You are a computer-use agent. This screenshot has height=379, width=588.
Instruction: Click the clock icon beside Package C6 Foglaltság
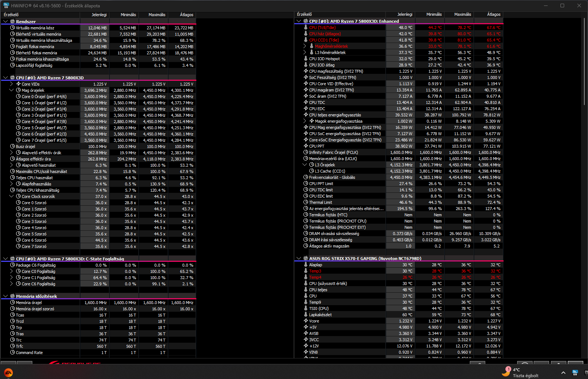click(x=12, y=265)
